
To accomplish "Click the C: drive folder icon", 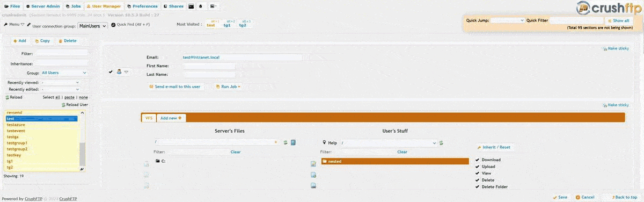I will point(158,161).
